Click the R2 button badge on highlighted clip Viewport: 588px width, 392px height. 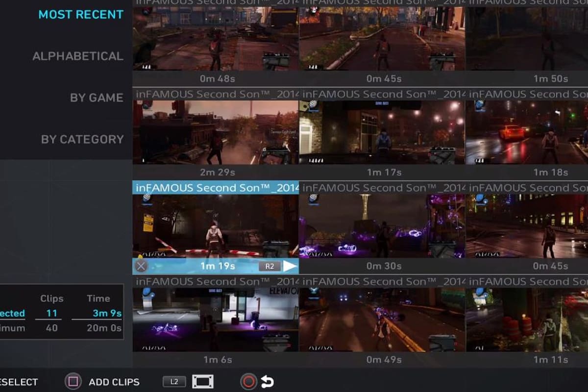tap(269, 266)
